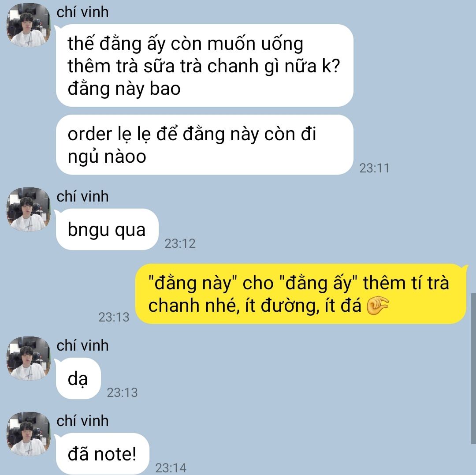The height and width of the screenshot is (475, 476).
Task: Click the chat scrollbar on the right edge
Action: [473, 369]
